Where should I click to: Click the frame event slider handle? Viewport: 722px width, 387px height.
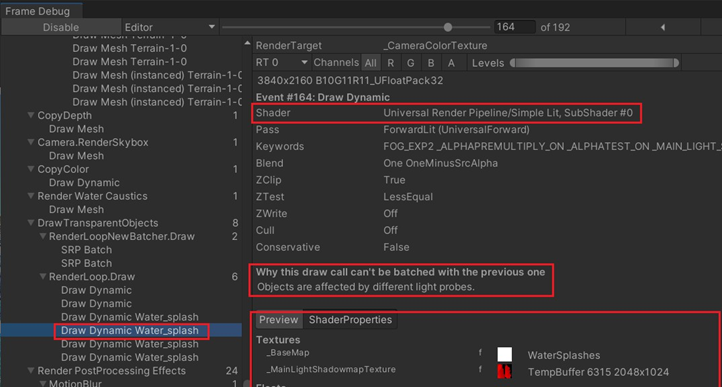click(x=448, y=27)
